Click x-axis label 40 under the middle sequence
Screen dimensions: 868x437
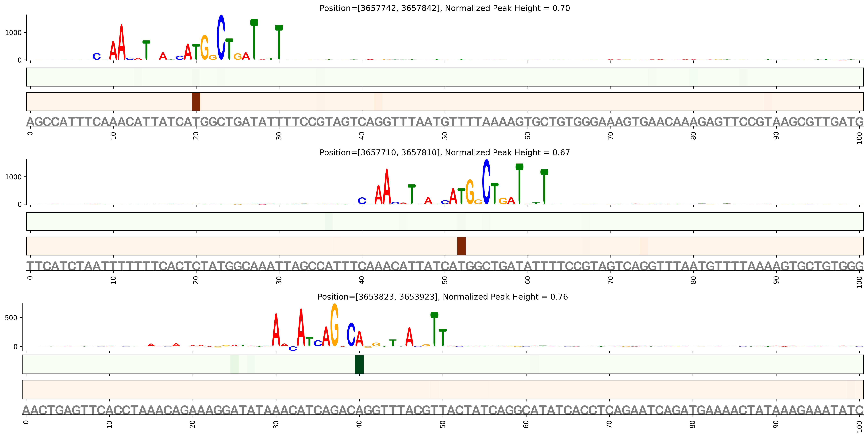click(362, 280)
